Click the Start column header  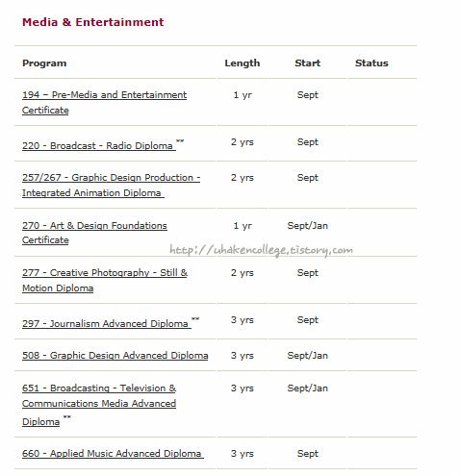click(x=307, y=63)
